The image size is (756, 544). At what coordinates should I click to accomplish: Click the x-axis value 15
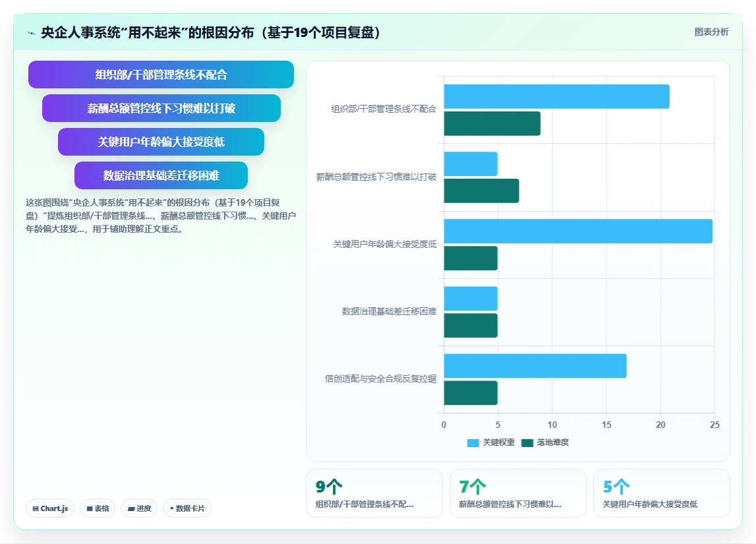point(606,425)
